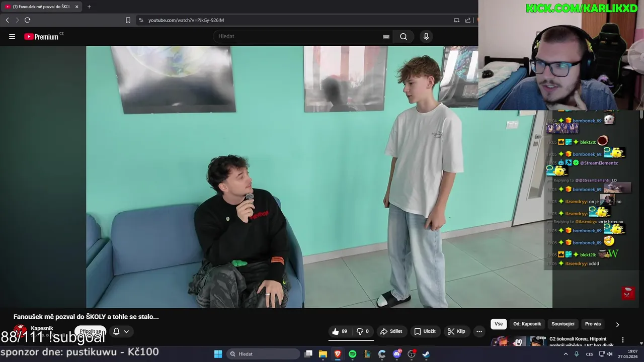
Task: Click the video title text
Action: point(86,317)
